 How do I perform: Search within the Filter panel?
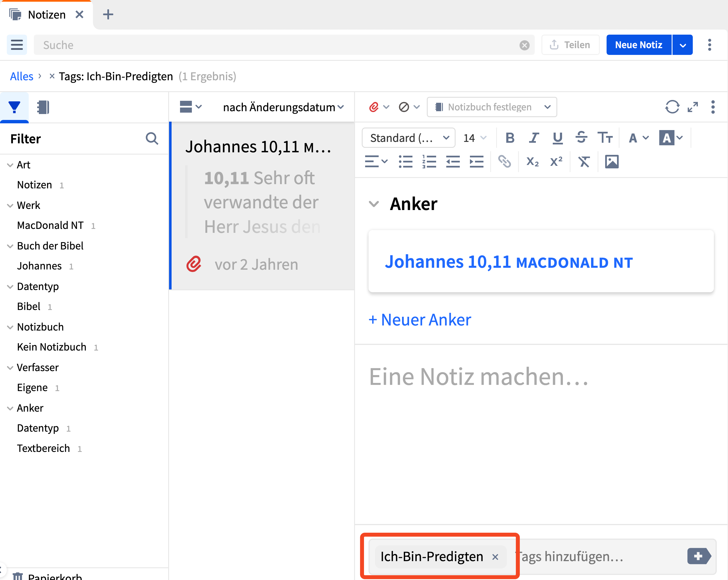coord(152,139)
